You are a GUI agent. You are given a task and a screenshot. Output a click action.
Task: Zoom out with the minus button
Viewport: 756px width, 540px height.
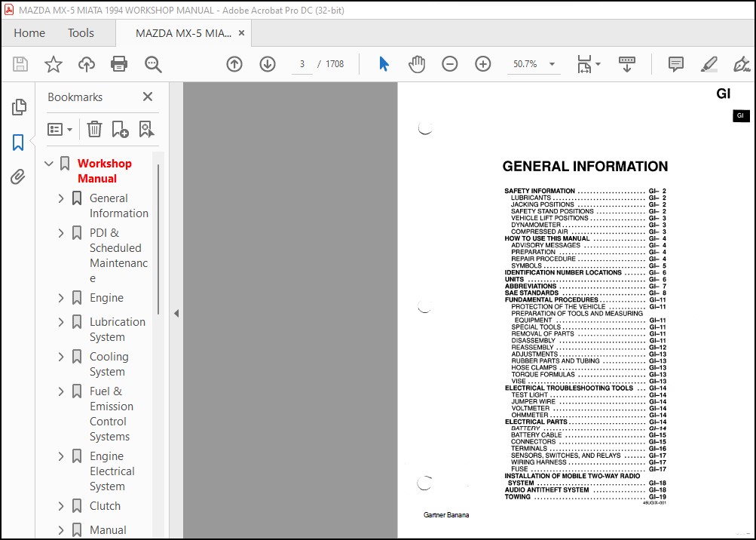[449, 64]
